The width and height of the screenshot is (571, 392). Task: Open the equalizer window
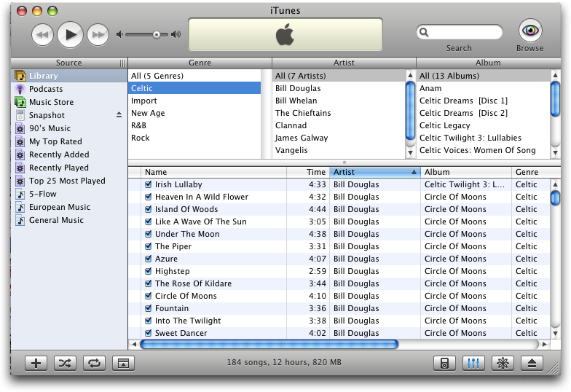[x=473, y=363]
